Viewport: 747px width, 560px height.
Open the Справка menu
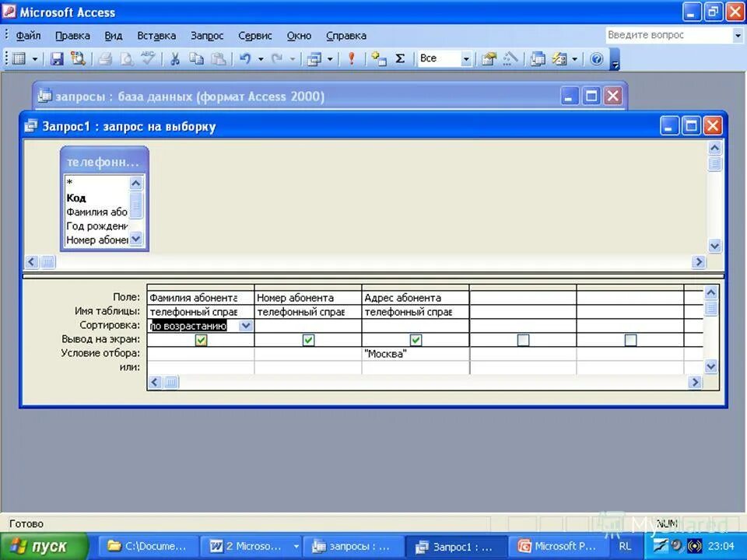coord(345,36)
